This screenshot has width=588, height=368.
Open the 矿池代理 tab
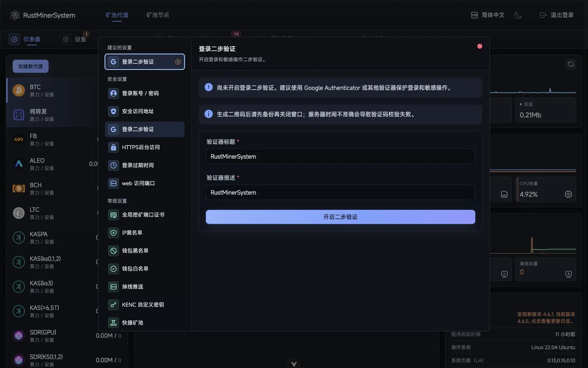tap(117, 15)
